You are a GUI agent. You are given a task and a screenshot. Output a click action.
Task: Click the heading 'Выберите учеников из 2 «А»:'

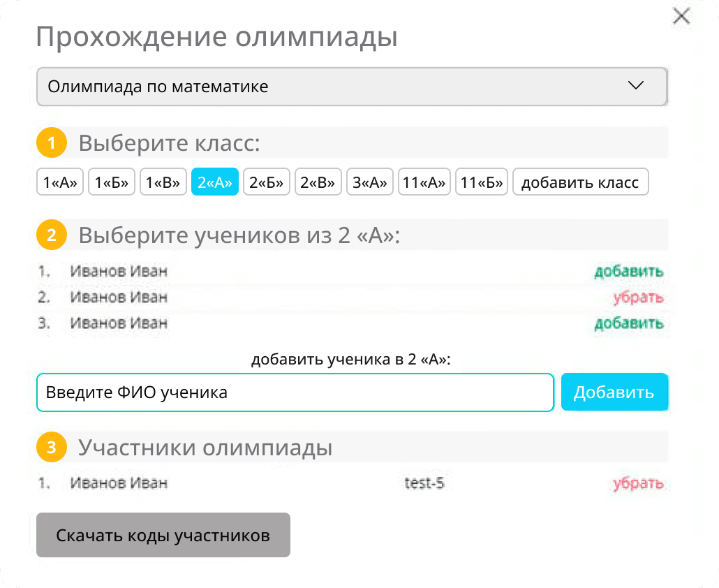pos(239,235)
